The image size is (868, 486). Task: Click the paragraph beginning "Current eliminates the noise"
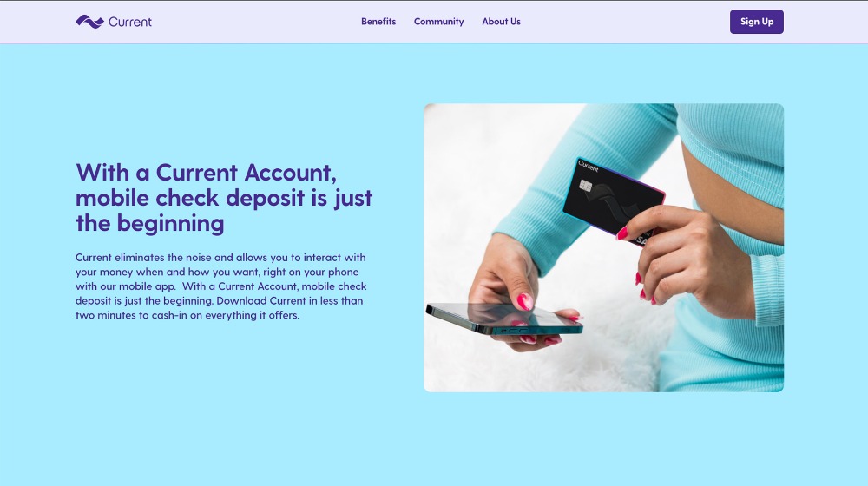pos(220,286)
